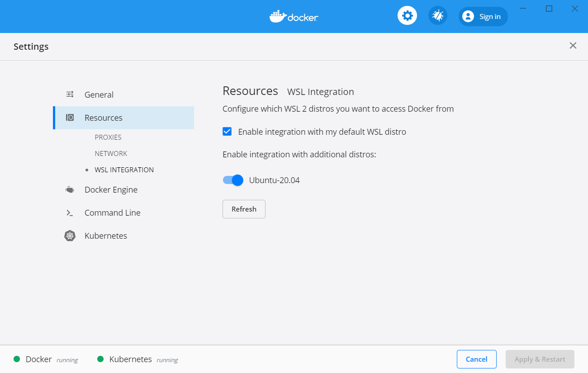Toggle the Ubuntu-20.04 integration switch
Screen dimensions: 588x373
click(233, 180)
